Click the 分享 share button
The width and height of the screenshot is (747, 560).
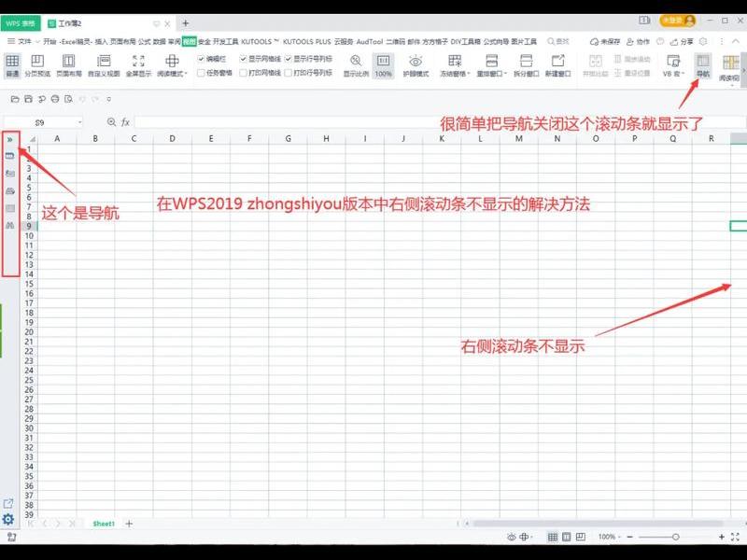pyautogui.click(x=682, y=41)
